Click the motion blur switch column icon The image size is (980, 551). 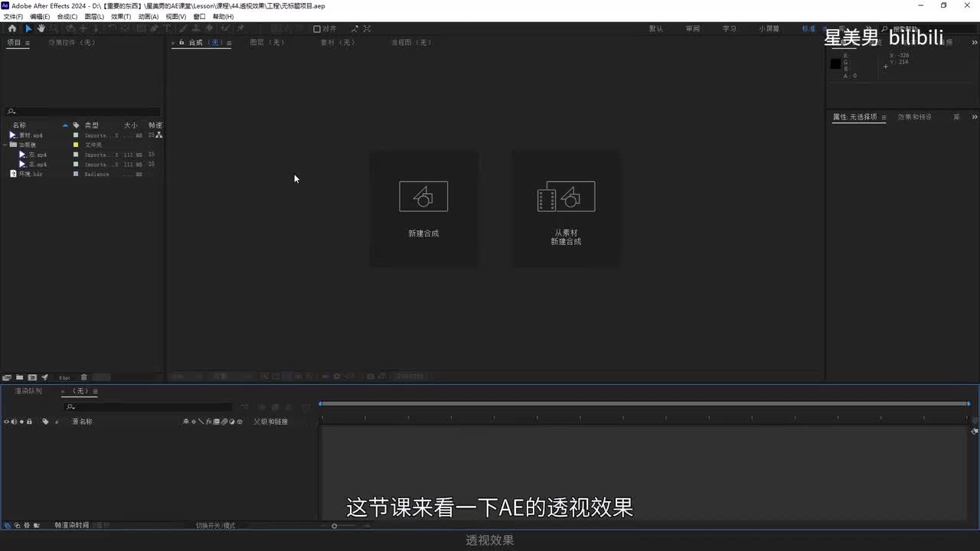coord(224,422)
